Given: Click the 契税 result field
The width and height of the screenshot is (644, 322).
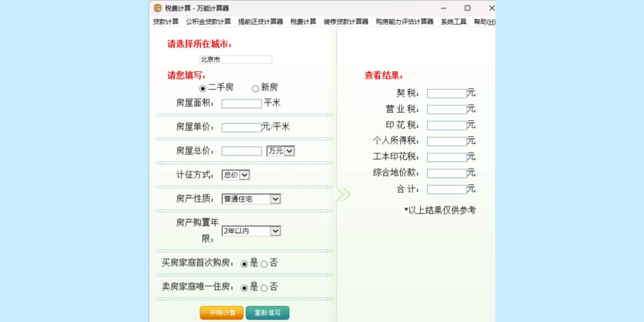Looking at the screenshot, I should (x=447, y=93).
